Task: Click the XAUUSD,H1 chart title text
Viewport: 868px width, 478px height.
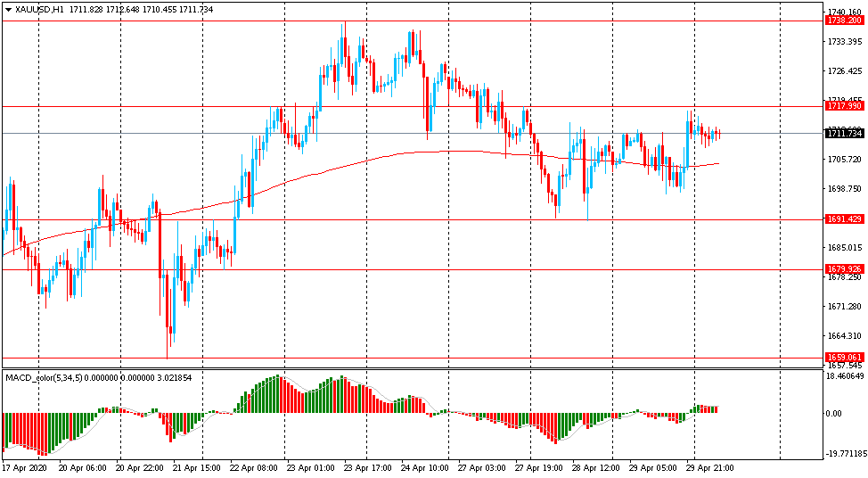Action: coord(37,10)
